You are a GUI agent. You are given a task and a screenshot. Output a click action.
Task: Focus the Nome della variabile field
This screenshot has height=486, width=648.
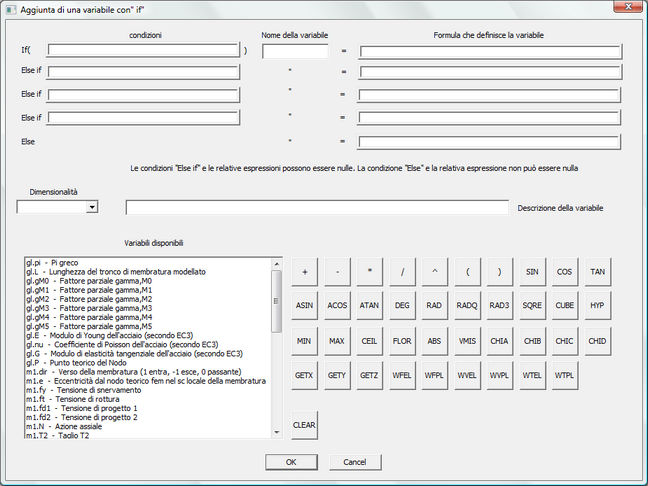coord(294,51)
